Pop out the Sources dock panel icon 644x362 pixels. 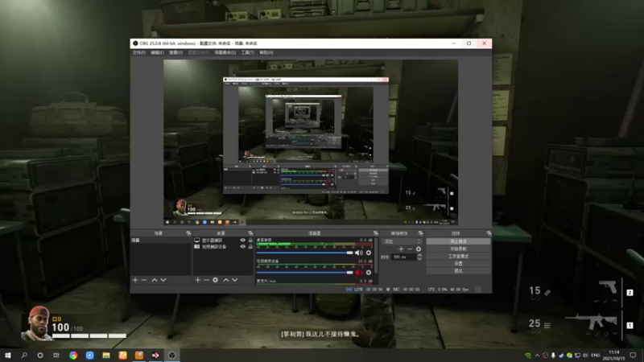[x=250, y=233]
